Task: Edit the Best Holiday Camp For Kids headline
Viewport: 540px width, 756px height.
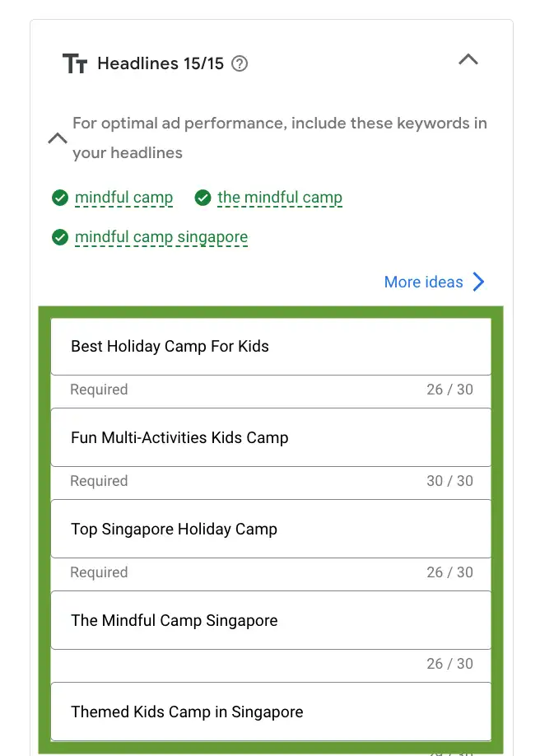Action: [271, 346]
